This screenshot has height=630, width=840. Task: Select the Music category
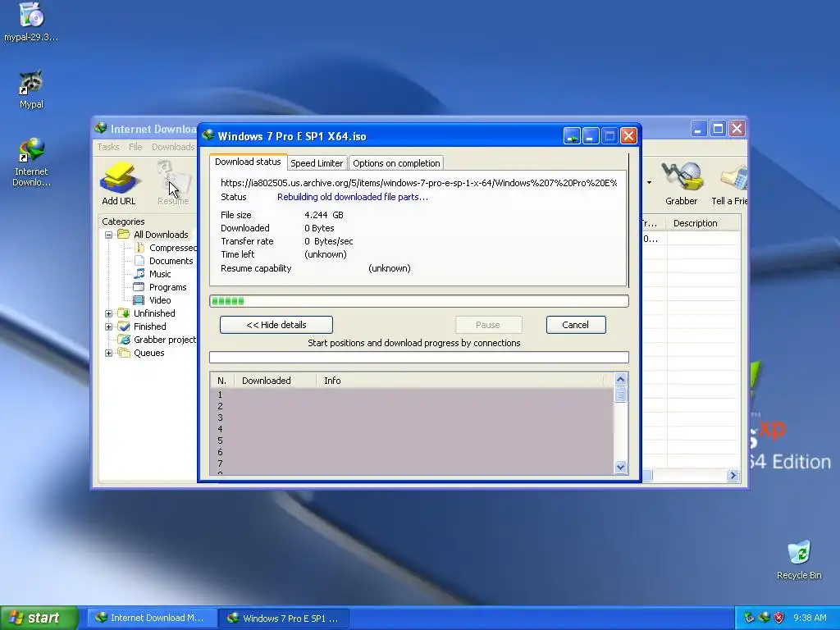tap(153, 274)
